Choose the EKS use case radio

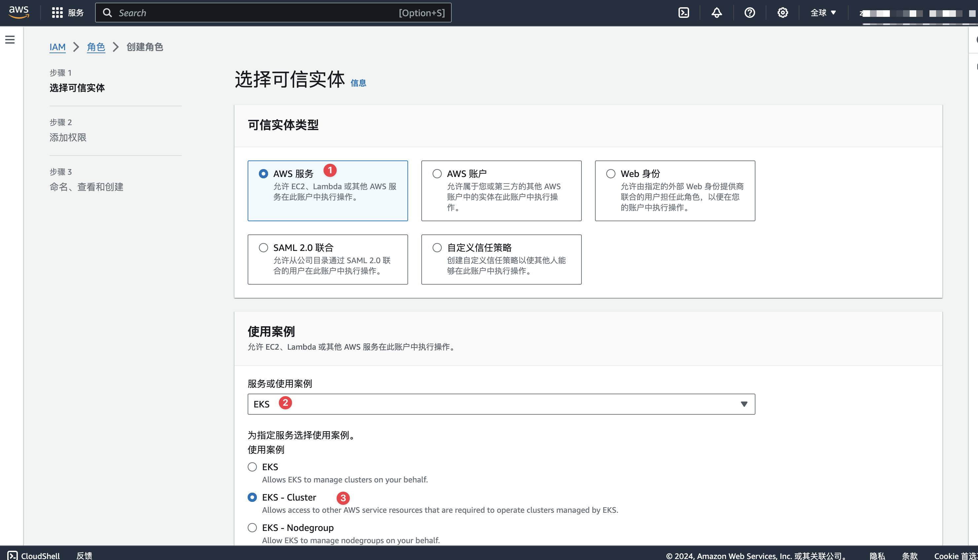coord(252,467)
